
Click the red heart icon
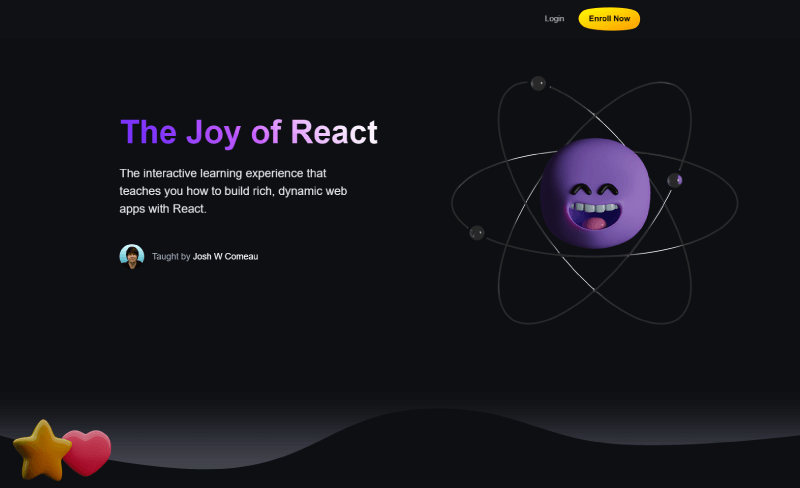[x=86, y=452]
